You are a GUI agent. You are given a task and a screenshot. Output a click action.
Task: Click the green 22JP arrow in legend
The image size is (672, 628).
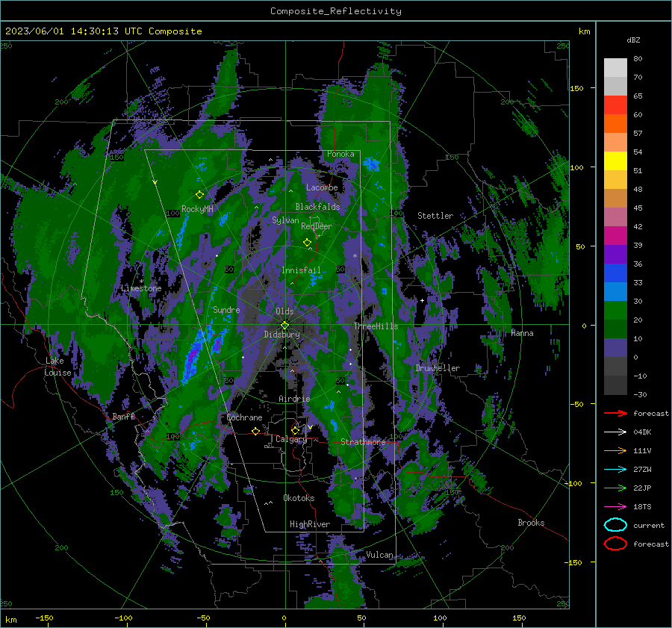click(x=615, y=488)
